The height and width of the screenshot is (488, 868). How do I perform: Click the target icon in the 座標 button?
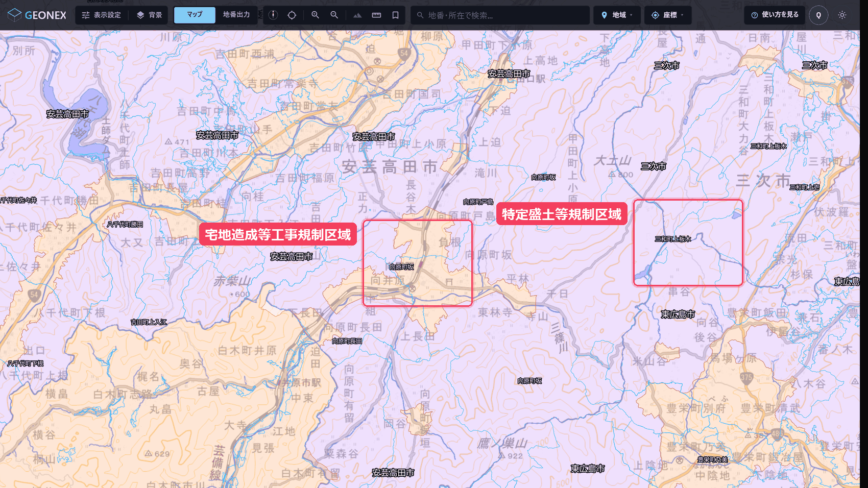click(x=655, y=15)
